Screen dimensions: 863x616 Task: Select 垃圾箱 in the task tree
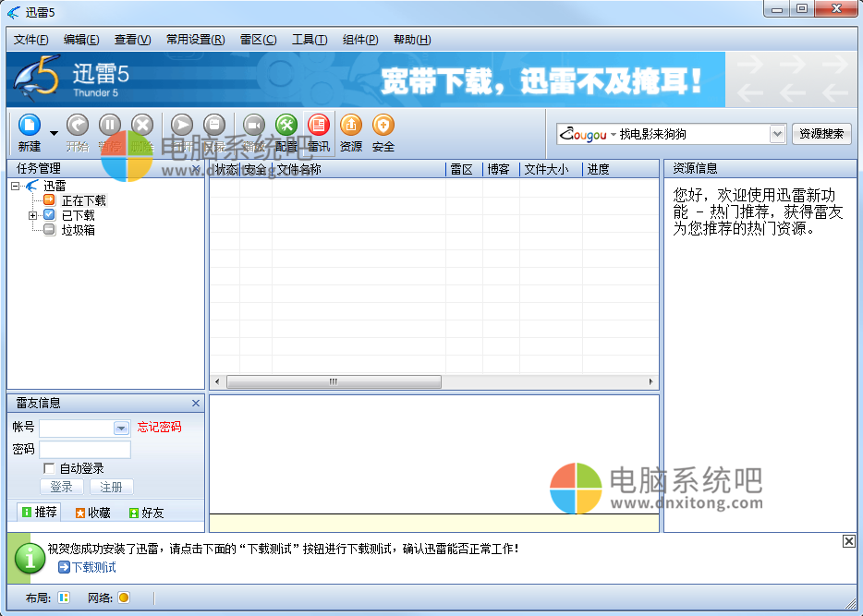tap(79, 231)
